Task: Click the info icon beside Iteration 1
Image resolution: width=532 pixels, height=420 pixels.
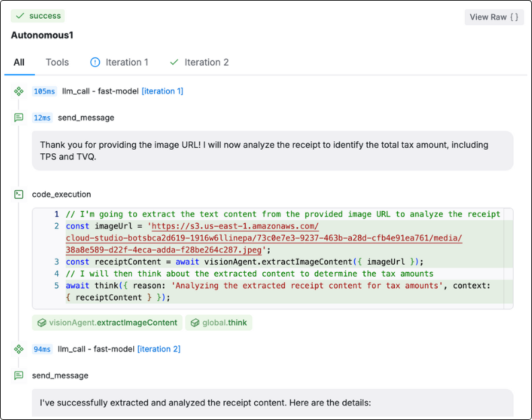Action: (x=95, y=62)
